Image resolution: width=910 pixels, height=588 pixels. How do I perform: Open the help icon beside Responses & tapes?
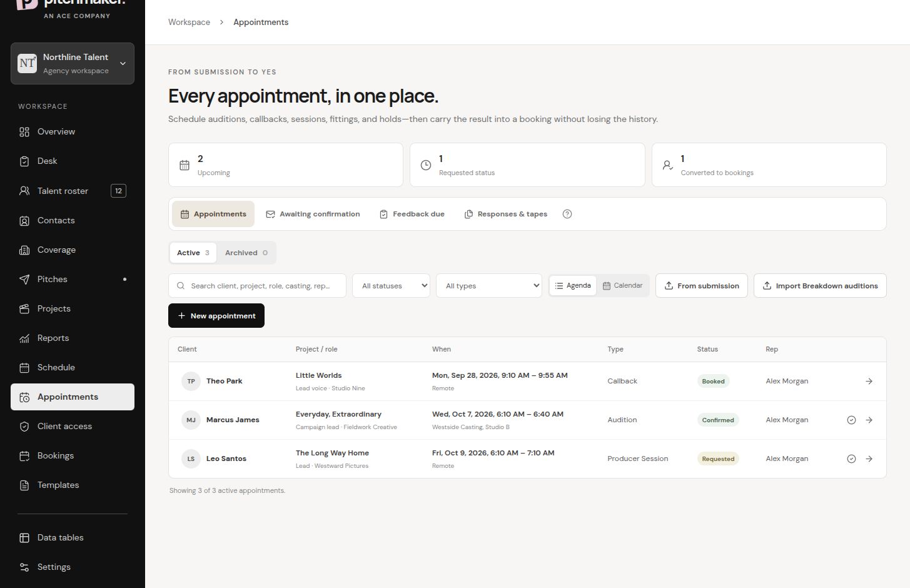coord(567,214)
